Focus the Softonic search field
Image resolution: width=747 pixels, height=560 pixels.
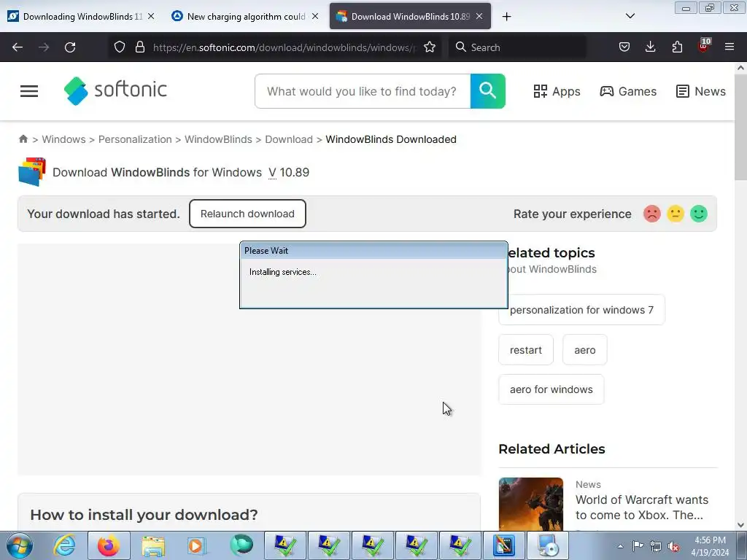coord(363,91)
